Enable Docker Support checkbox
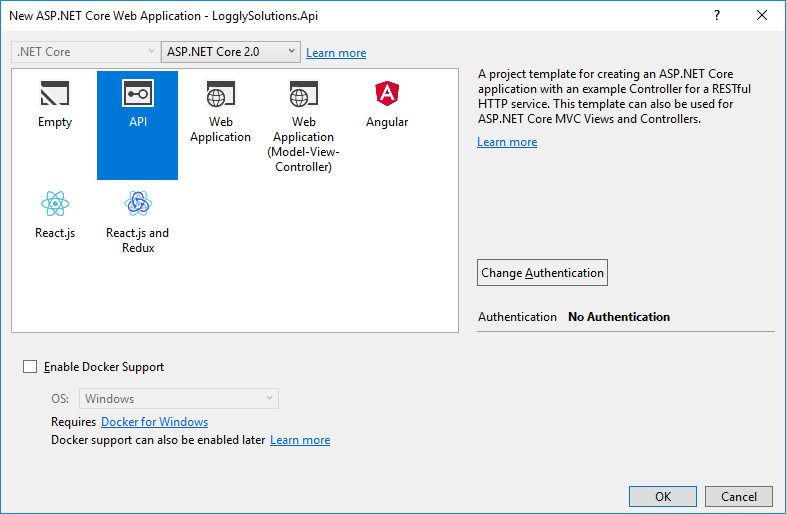This screenshot has width=786, height=514. coord(30,367)
